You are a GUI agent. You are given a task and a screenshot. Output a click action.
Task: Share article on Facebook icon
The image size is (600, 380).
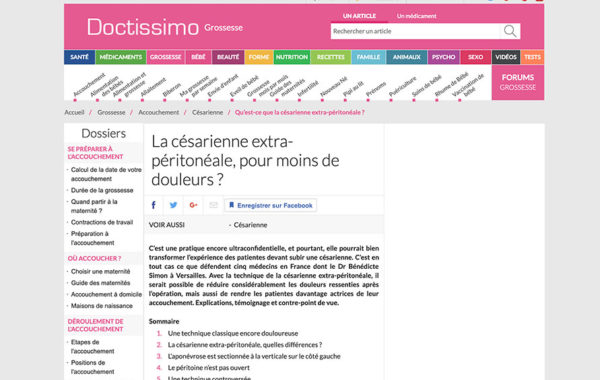click(x=153, y=205)
